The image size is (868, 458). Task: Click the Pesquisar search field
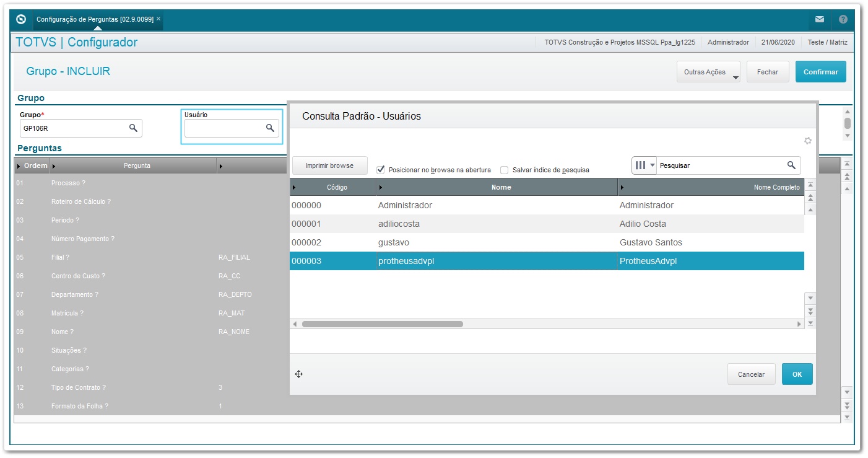tap(728, 165)
